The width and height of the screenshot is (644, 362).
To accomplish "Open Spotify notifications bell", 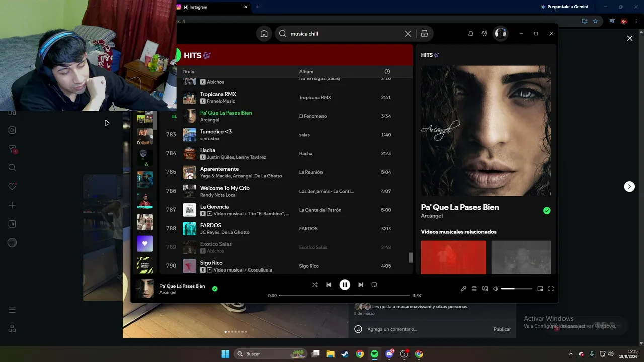I will pyautogui.click(x=471, y=34).
